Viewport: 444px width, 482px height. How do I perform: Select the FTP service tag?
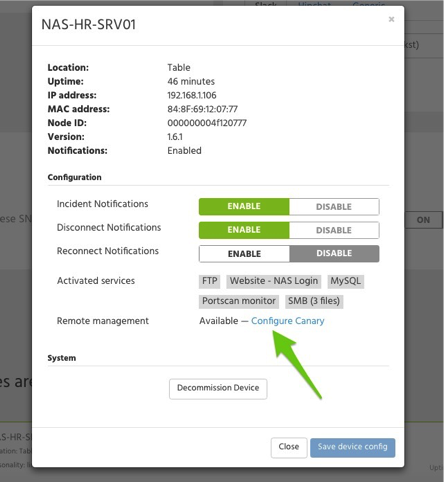coord(209,281)
